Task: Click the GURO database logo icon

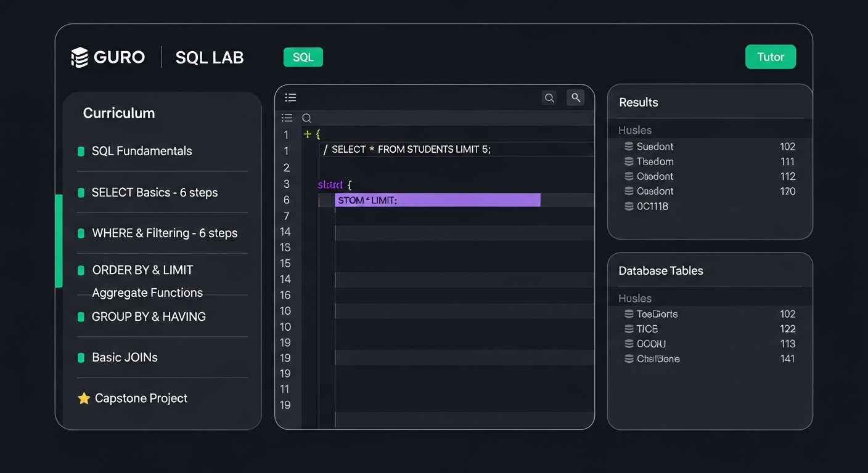Action: (80, 57)
